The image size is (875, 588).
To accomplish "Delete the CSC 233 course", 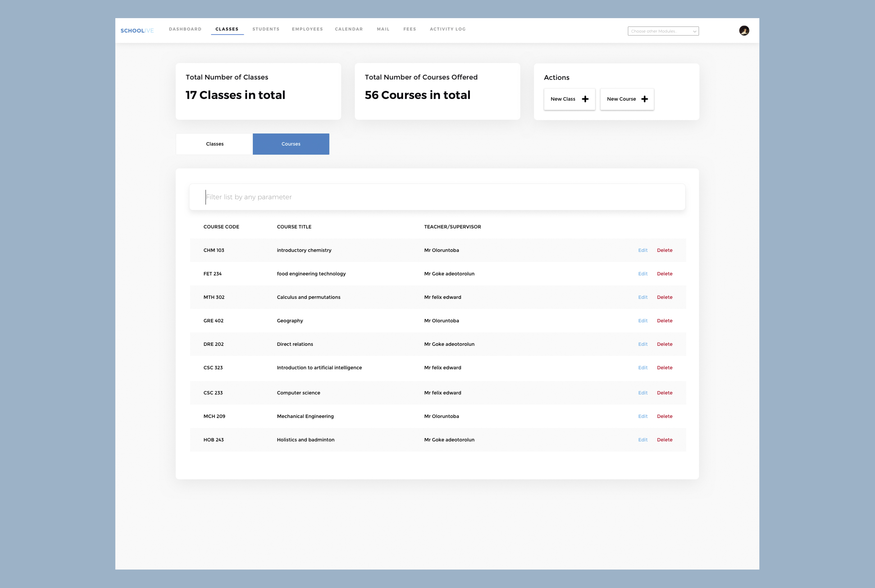I will click(665, 393).
